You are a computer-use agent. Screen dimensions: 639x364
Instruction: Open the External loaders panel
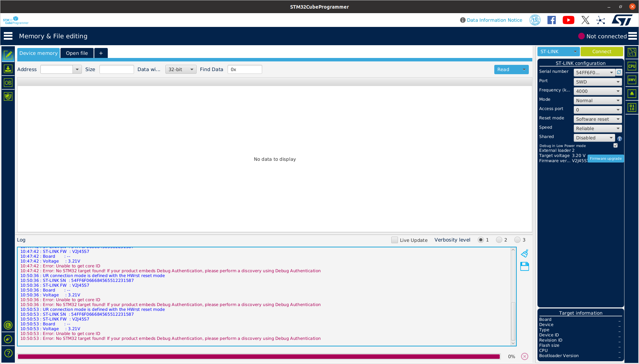(x=8, y=325)
